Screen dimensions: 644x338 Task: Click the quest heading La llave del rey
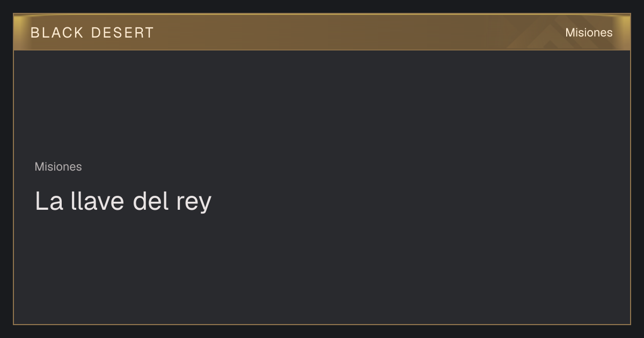click(123, 201)
